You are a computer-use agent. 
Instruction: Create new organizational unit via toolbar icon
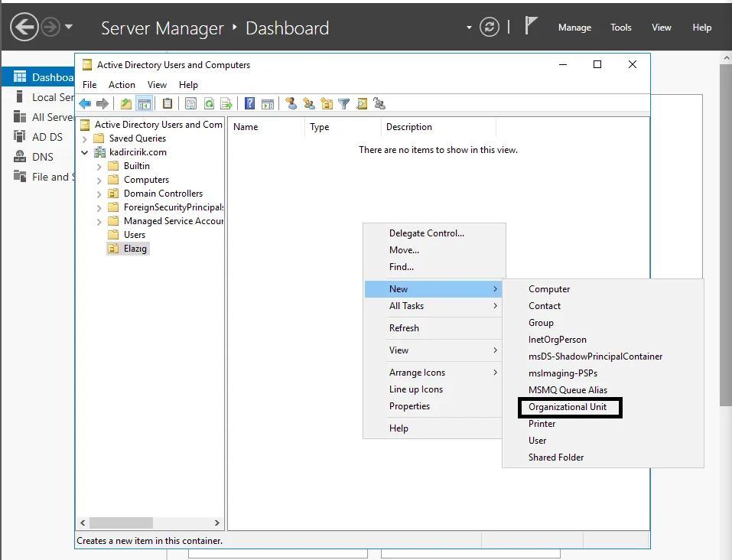point(327,104)
